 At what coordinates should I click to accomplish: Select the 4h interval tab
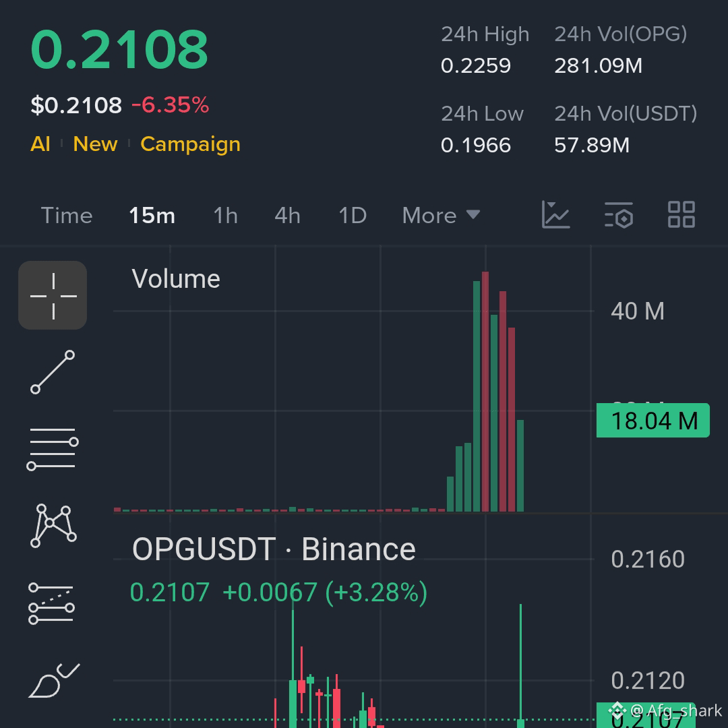[x=287, y=216]
